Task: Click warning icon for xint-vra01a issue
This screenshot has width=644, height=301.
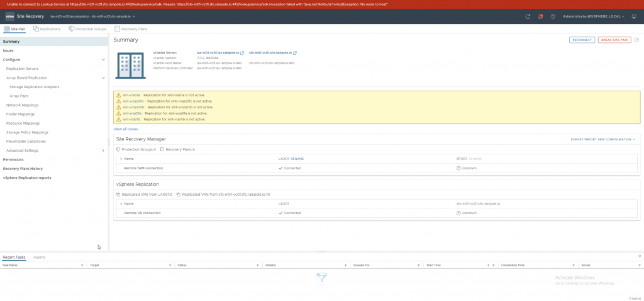Action: click(x=119, y=95)
